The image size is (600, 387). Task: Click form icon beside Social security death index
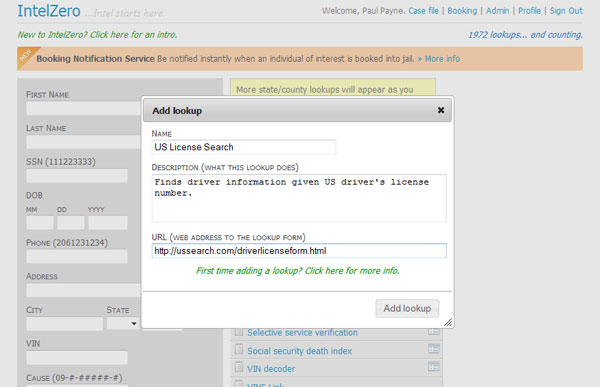[x=434, y=349]
